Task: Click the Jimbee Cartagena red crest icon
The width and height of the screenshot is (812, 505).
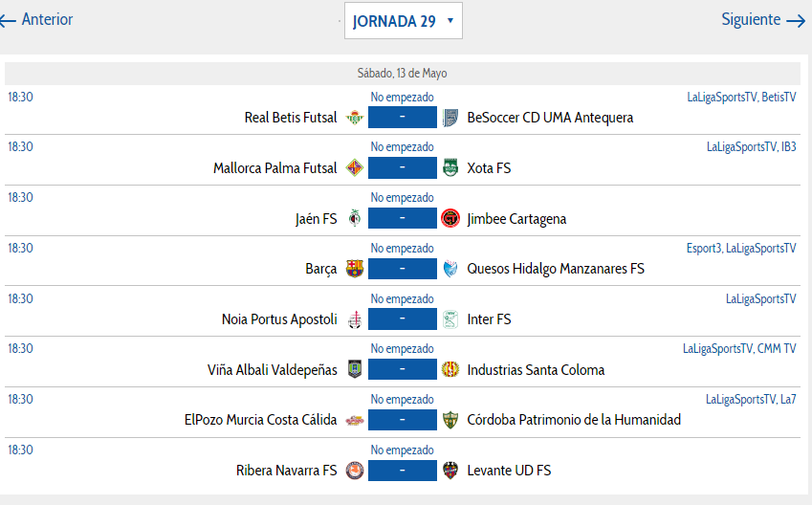Action: pos(450,218)
